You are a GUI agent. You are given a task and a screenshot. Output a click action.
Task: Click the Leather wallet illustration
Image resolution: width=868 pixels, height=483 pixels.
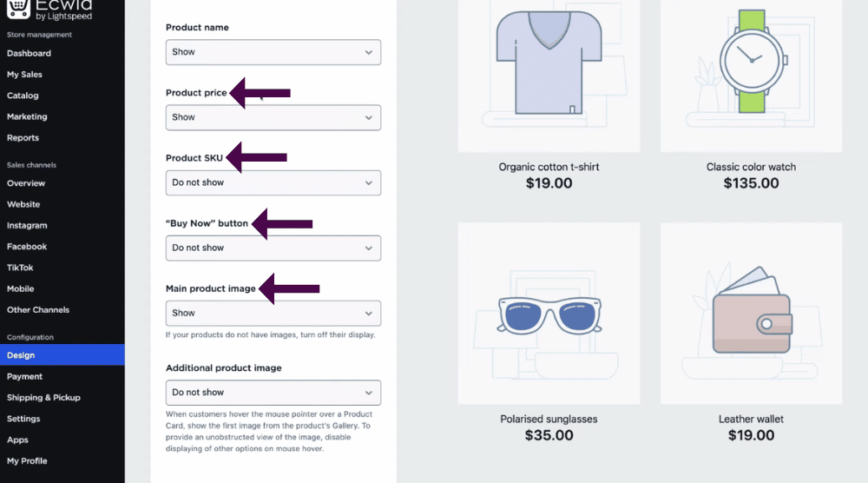[751, 314]
